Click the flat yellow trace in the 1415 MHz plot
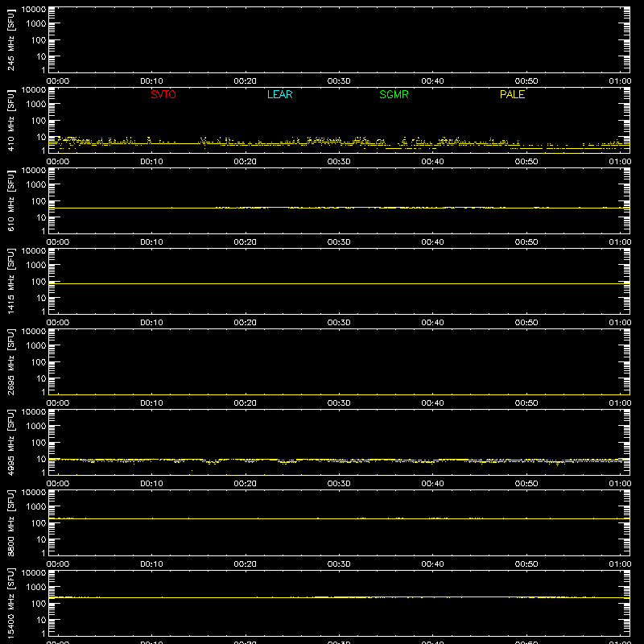644x644 pixels. pos(339,284)
